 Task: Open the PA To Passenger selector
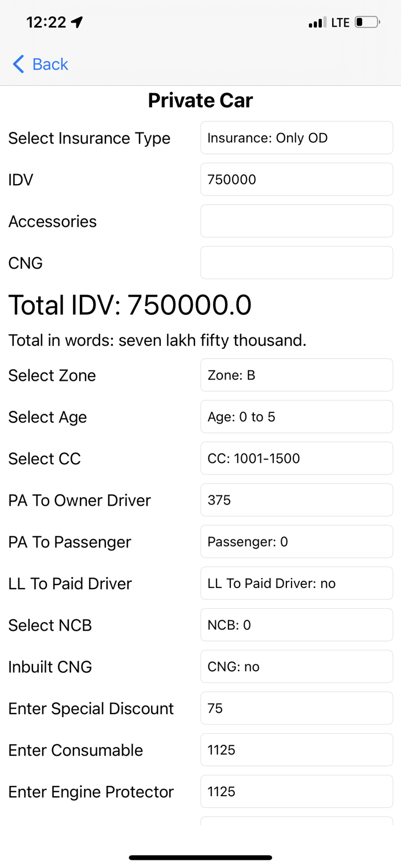296,542
